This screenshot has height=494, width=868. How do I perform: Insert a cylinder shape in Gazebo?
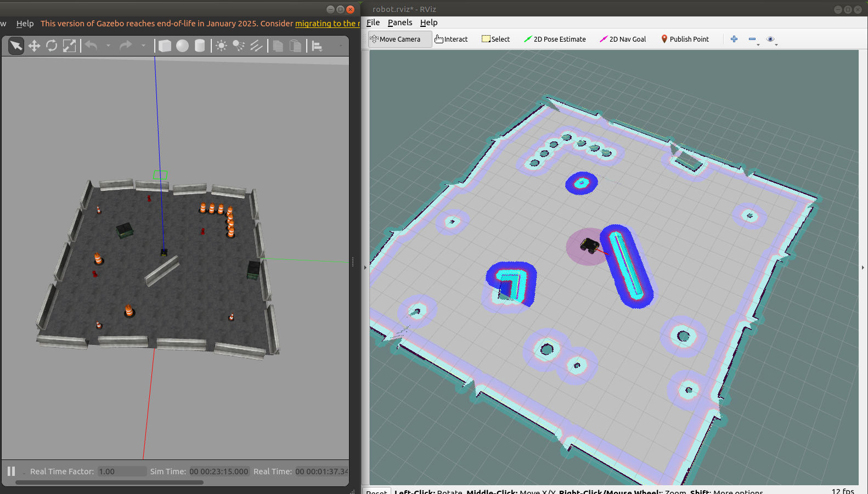coord(200,46)
